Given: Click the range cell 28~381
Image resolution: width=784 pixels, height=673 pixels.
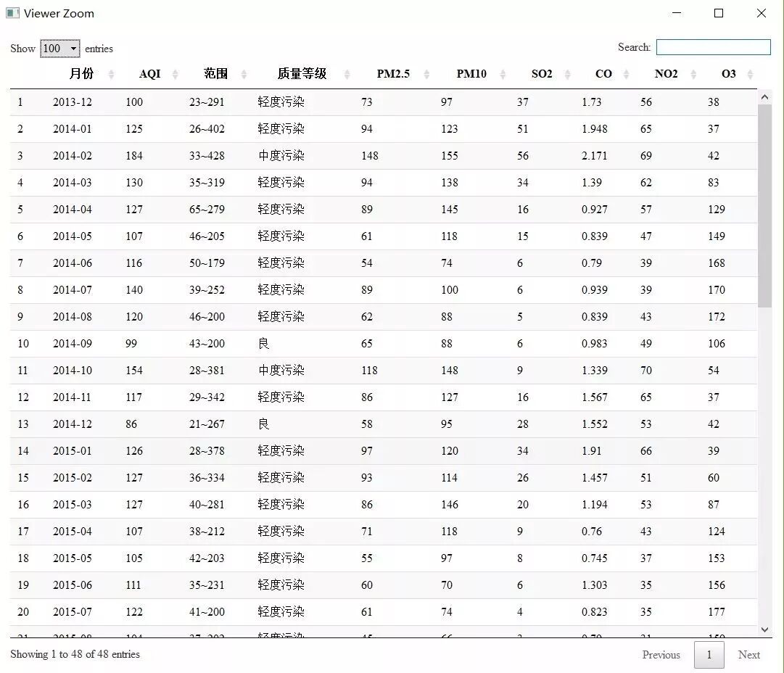Looking at the screenshot, I should click(x=207, y=371).
